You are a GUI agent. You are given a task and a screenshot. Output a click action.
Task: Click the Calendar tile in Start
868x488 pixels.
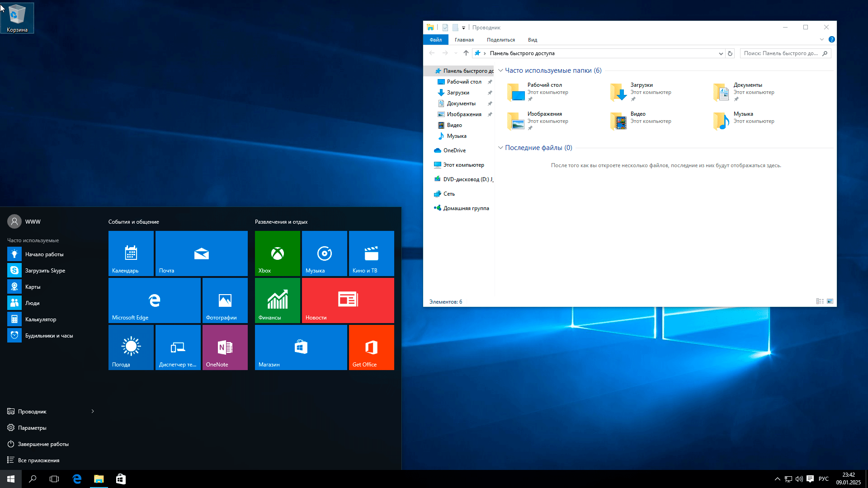[131, 253]
